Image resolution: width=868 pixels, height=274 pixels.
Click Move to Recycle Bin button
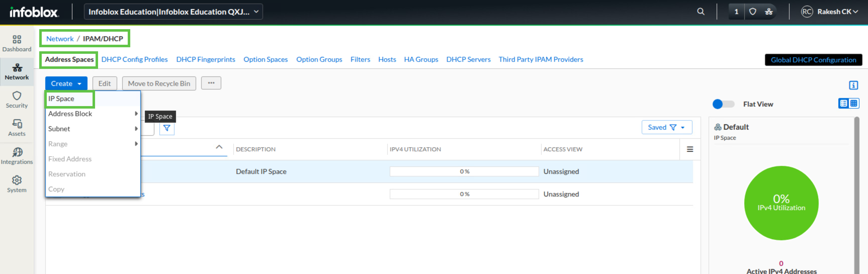[x=159, y=83]
